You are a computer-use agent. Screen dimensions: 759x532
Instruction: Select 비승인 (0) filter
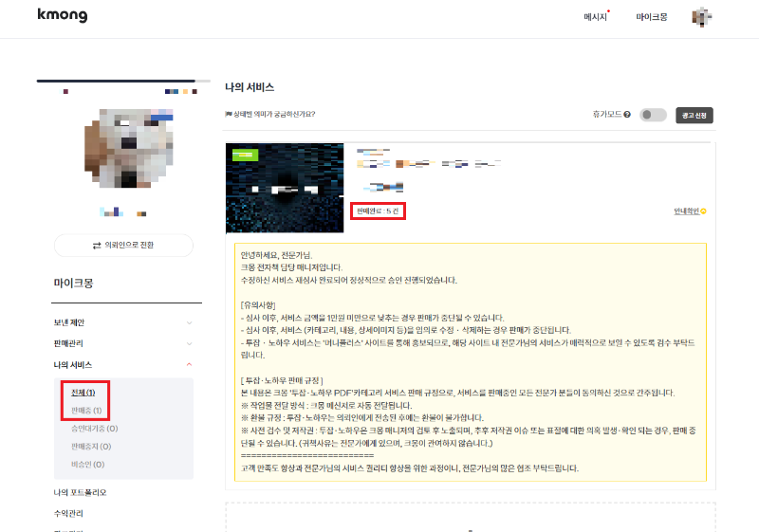(x=87, y=465)
